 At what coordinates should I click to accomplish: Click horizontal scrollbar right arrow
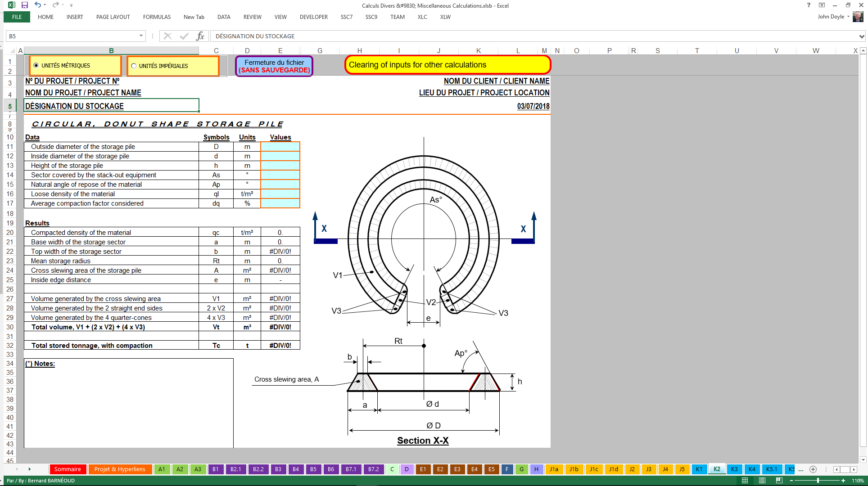[x=854, y=469]
